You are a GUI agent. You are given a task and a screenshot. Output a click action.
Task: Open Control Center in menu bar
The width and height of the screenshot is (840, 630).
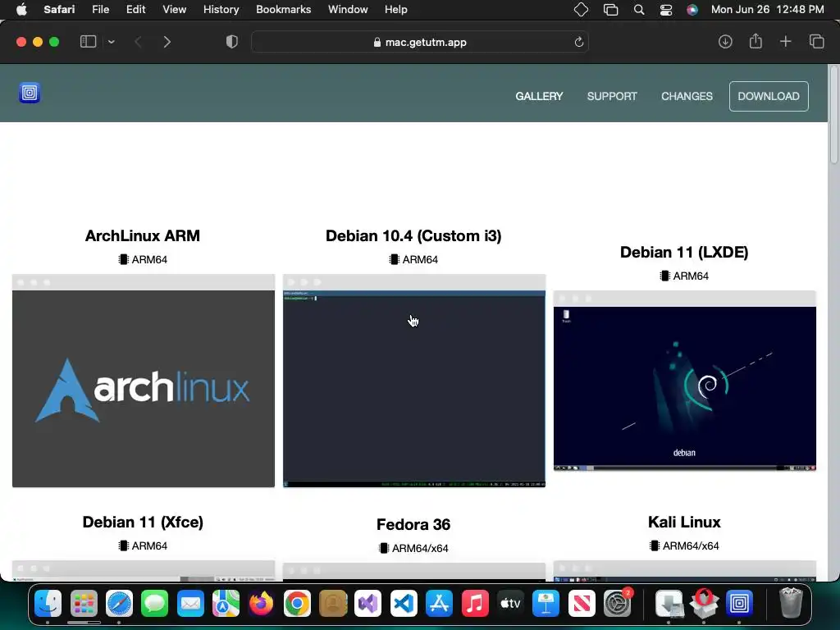click(x=666, y=10)
